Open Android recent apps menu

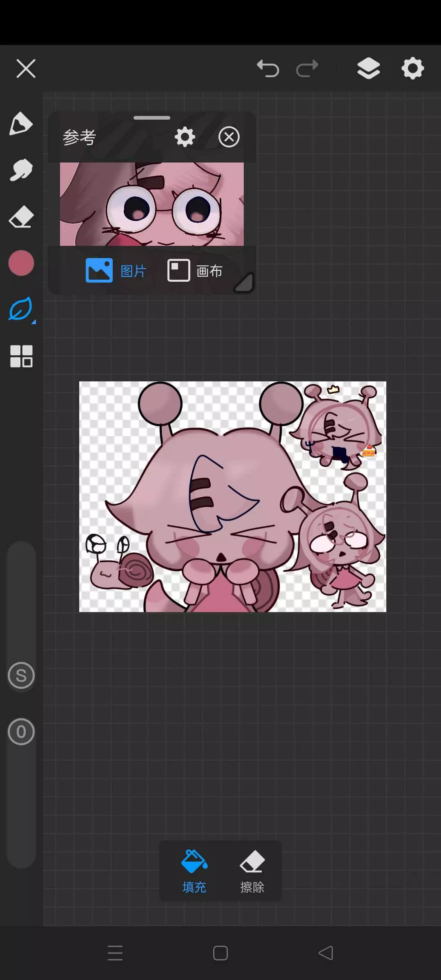point(115,953)
